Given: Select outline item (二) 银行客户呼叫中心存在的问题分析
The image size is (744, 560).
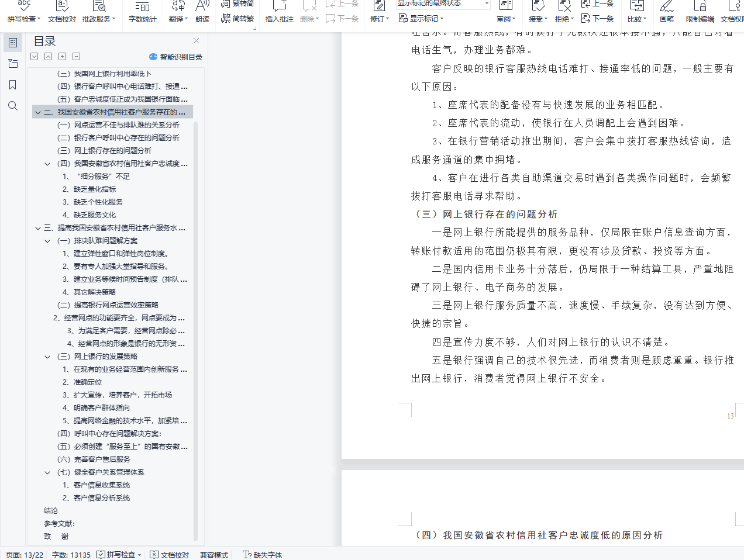Looking at the screenshot, I should pyautogui.click(x=118, y=138).
